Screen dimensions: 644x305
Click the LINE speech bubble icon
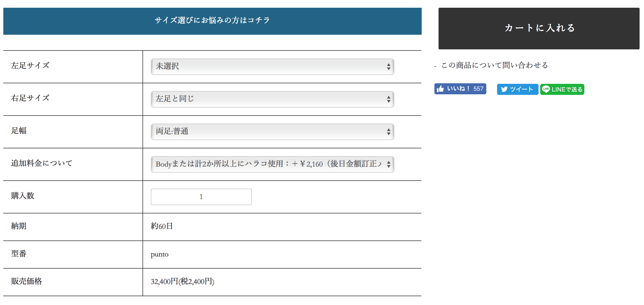click(x=546, y=89)
